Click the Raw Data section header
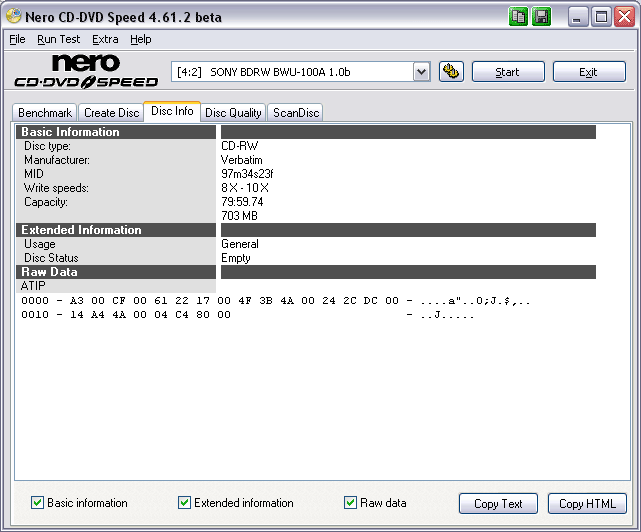This screenshot has height=532, width=641. [116, 272]
